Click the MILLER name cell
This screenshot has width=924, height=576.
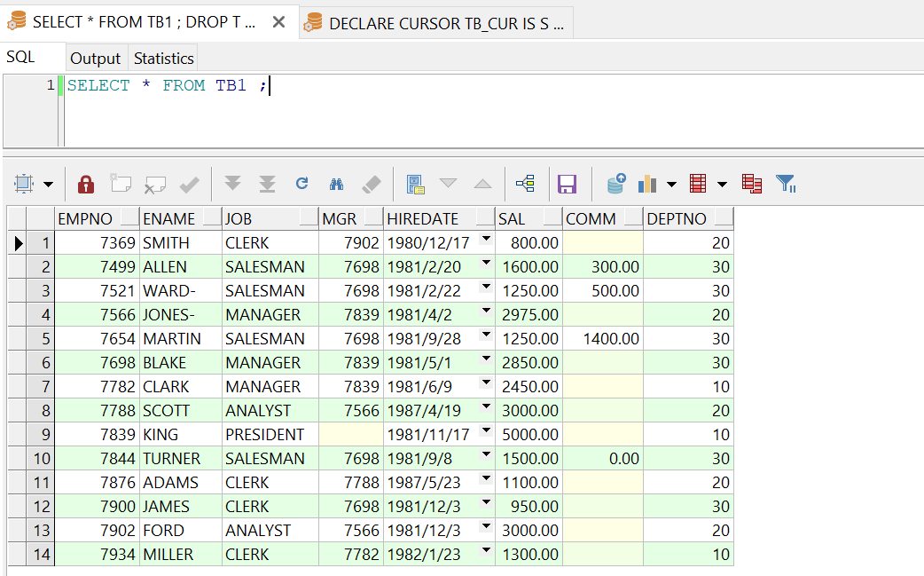click(180, 554)
